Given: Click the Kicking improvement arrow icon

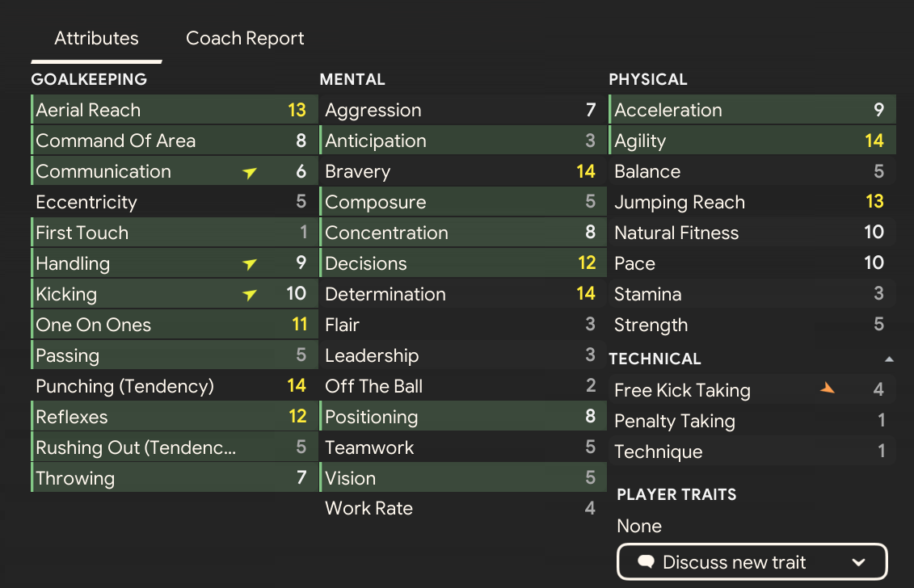Looking at the screenshot, I should tap(250, 295).
